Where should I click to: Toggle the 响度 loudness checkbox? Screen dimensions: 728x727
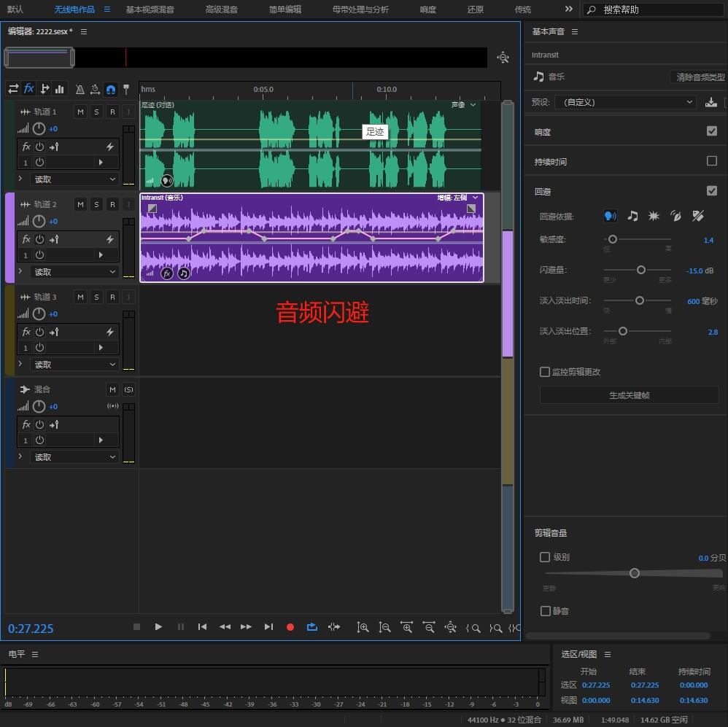[x=712, y=131]
